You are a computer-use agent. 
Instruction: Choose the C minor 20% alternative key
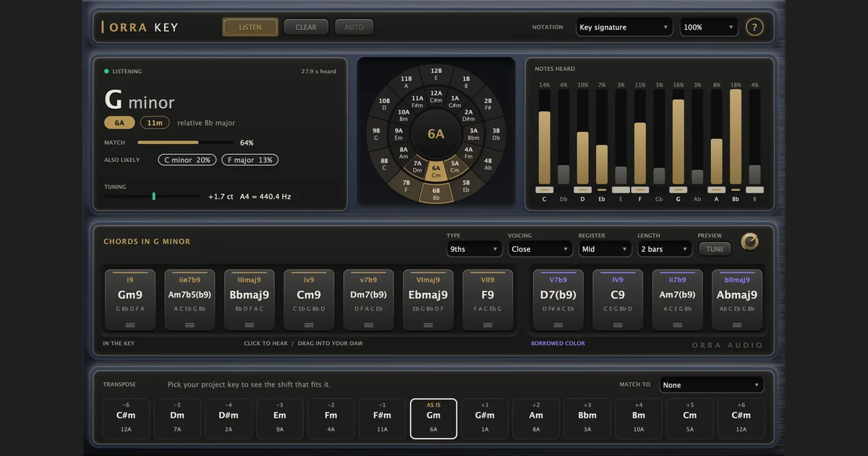point(187,160)
